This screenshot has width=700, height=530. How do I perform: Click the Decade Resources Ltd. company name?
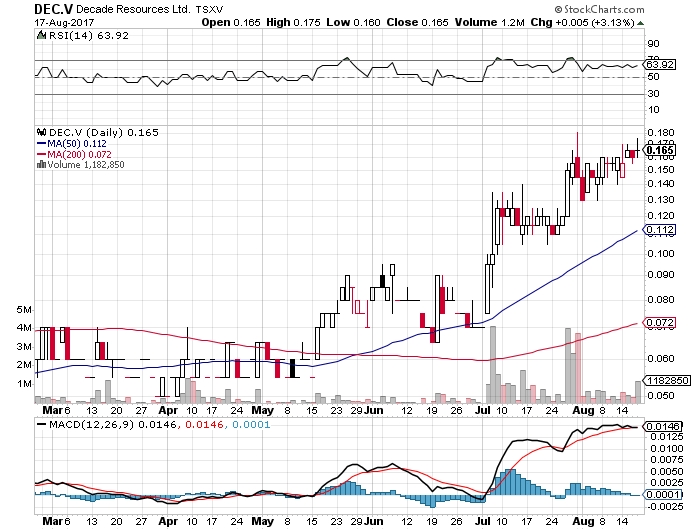point(133,9)
